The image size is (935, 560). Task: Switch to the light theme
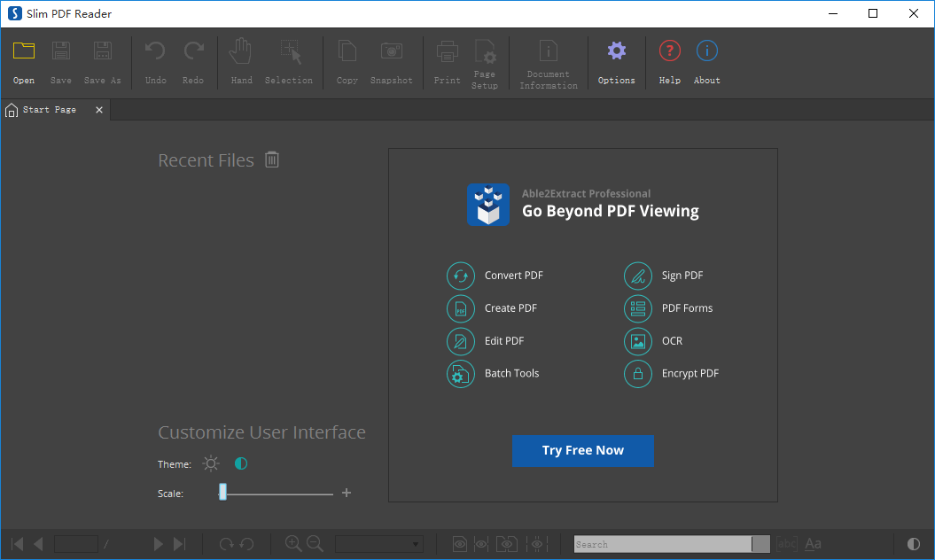pos(211,463)
